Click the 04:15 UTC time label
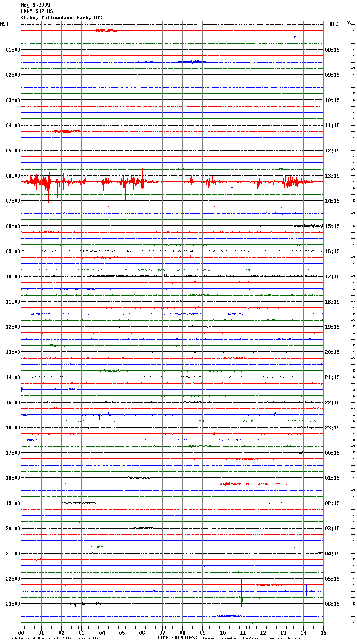The width and height of the screenshot is (357, 644). pyautogui.click(x=332, y=554)
